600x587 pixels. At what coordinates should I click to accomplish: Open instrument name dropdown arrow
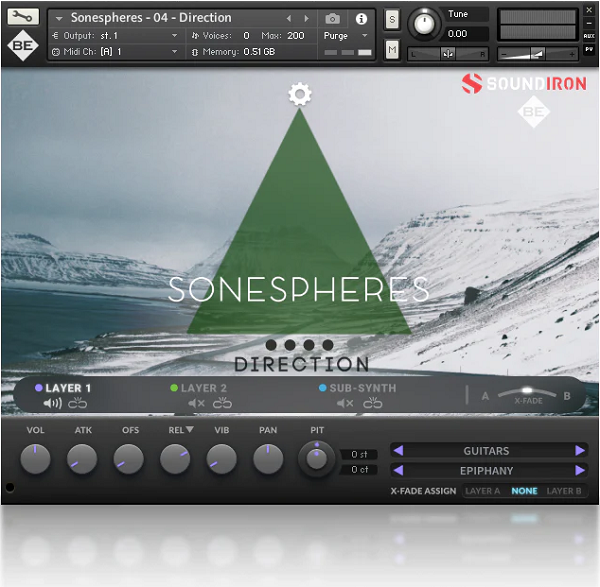pos(59,18)
